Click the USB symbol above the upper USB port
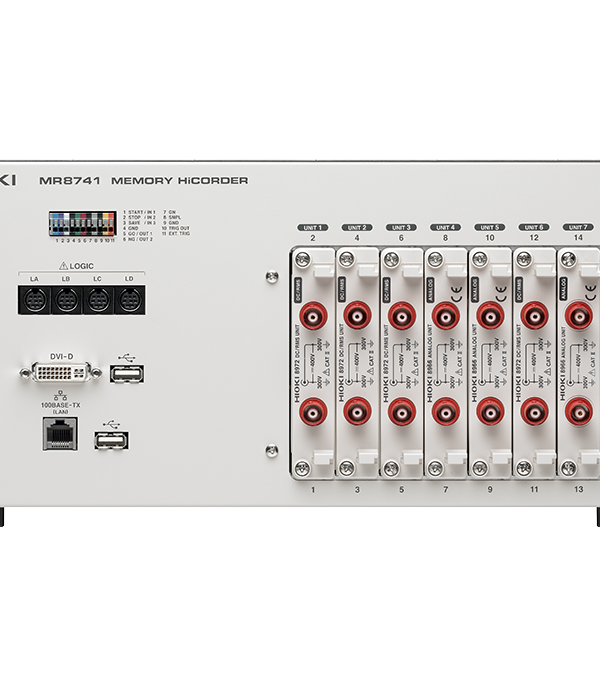The image size is (600, 694). coord(127,357)
